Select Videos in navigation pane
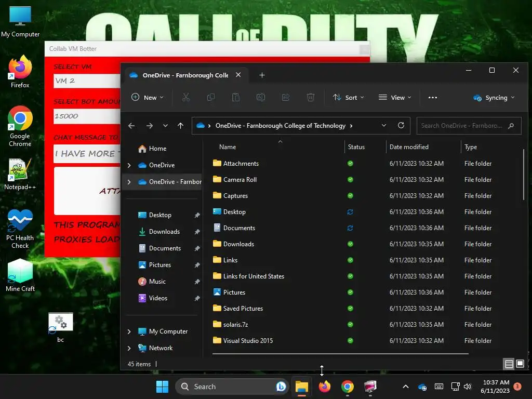 153,298
